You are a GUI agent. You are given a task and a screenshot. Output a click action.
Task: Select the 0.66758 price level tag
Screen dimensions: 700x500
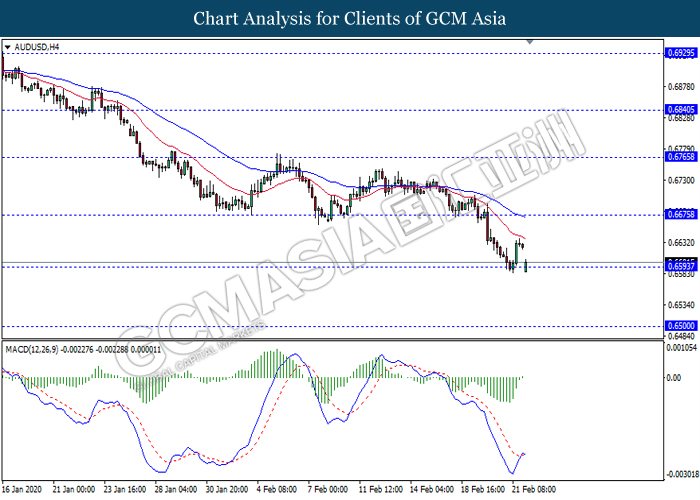tap(680, 215)
